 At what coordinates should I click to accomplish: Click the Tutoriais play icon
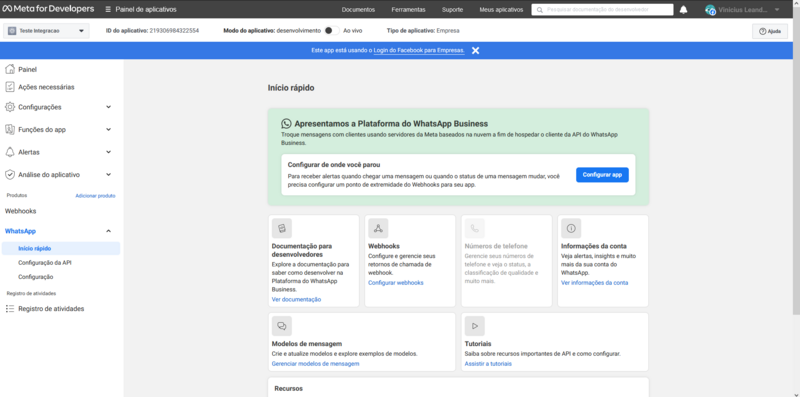[x=474, y=326]
